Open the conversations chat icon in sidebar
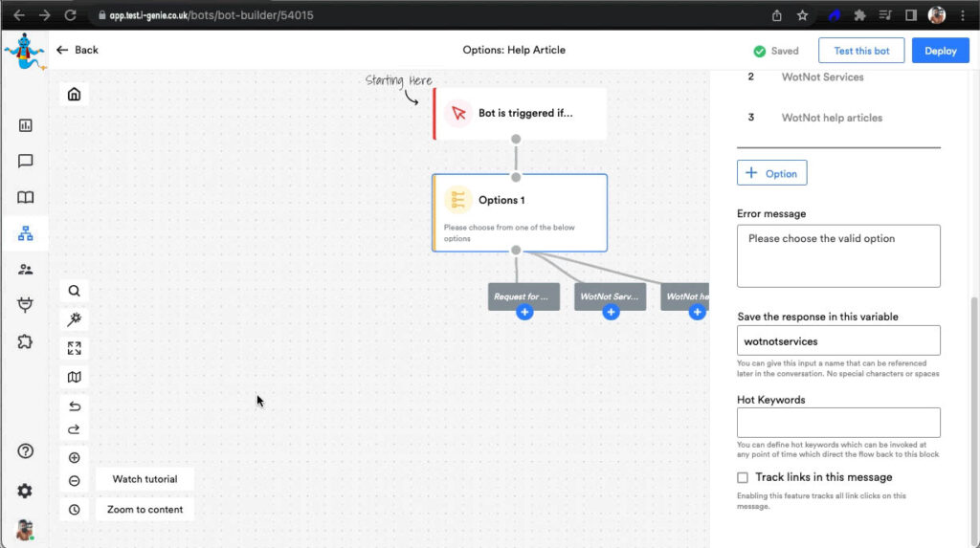 click(x=25, y=162)
